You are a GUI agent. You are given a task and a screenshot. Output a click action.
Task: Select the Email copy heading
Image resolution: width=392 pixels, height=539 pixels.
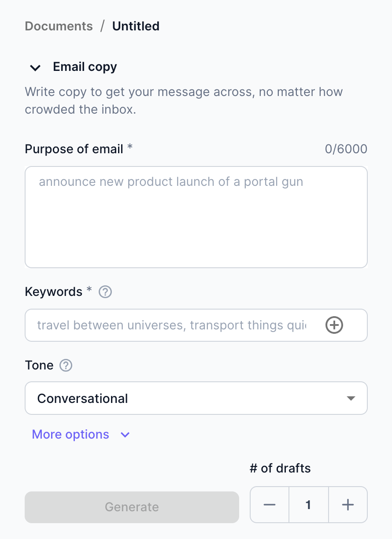click(x=85, y=67)
